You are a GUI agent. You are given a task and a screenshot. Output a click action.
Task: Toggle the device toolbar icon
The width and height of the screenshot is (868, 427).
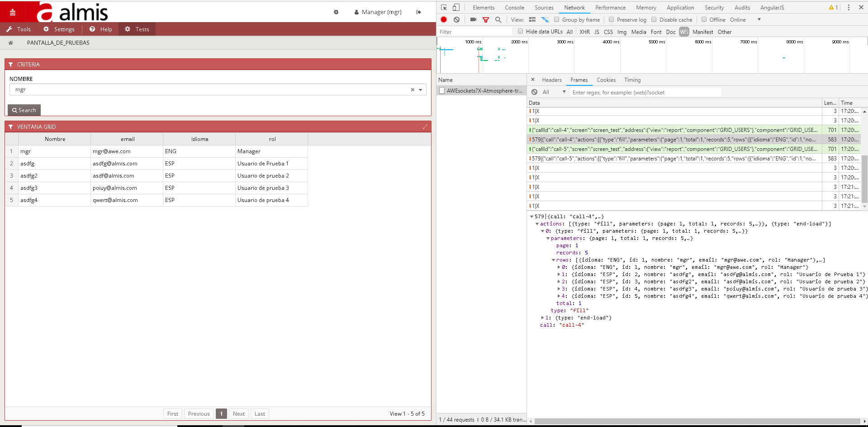coord(456,7)
